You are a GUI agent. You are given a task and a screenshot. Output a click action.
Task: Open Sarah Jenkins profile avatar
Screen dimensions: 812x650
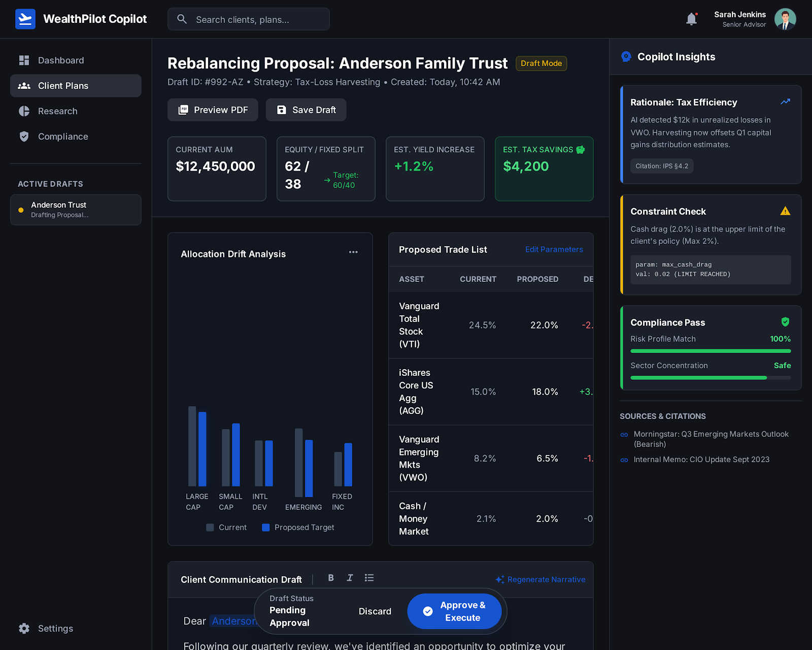coord(785,19)
